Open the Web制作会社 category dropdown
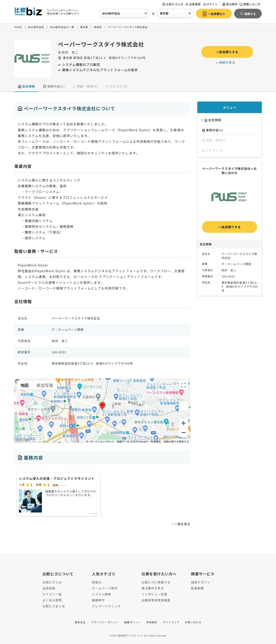 point(124,14)
